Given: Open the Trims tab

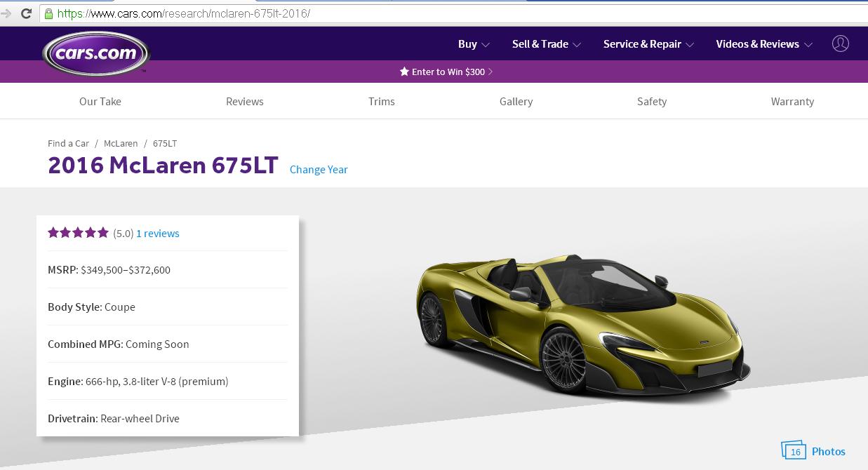Looking at the screenshot, I should click(382, 101).
